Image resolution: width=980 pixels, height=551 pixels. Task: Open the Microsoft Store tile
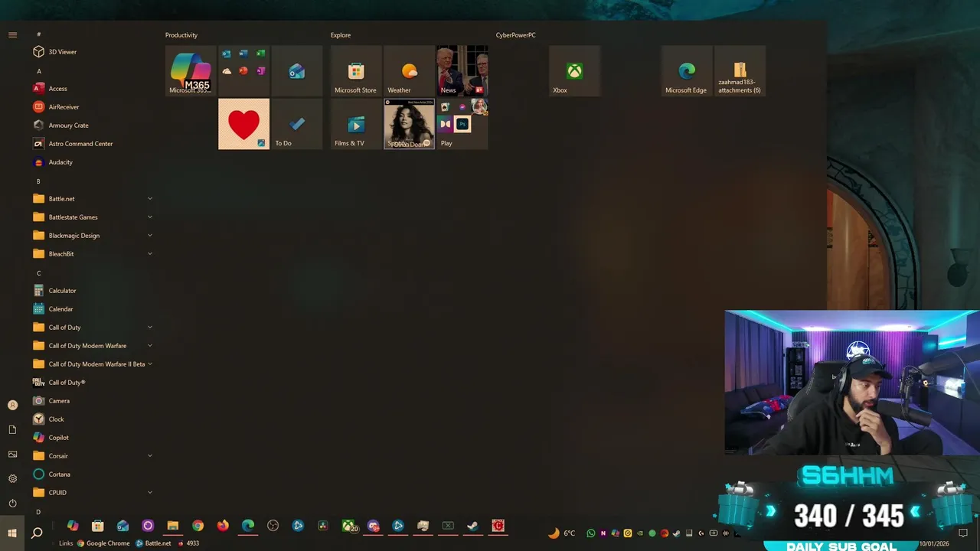point(356,71)
